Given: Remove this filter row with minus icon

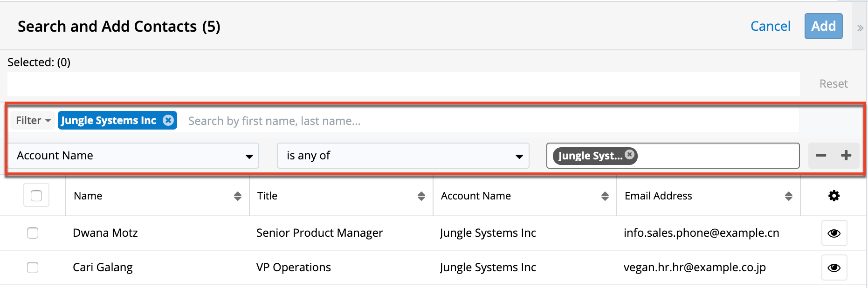Looking at the screenshot, I should [821, 156].
